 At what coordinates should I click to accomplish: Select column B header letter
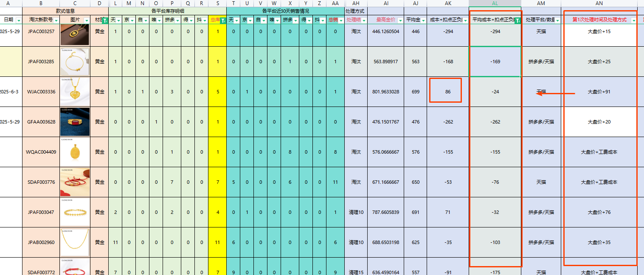click(x=41, y=3)
